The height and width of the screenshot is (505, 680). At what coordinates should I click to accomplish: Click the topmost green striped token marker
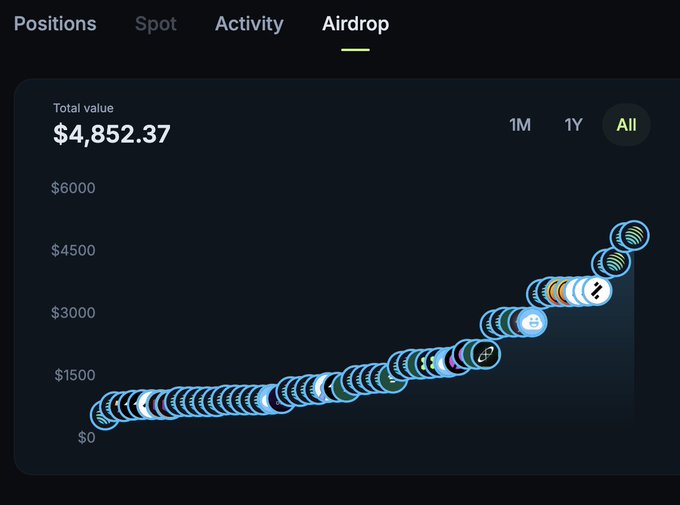634,236
